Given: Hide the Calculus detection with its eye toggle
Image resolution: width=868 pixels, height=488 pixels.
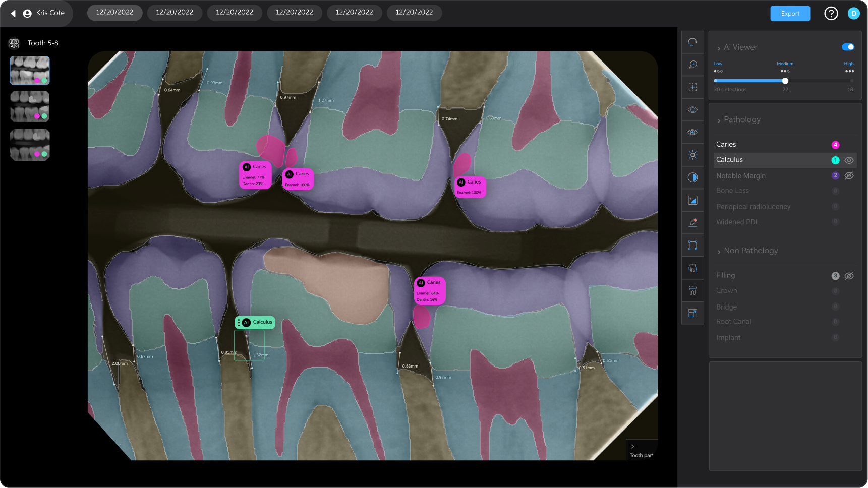Looking at the screenshot, I should coord(849,160).
